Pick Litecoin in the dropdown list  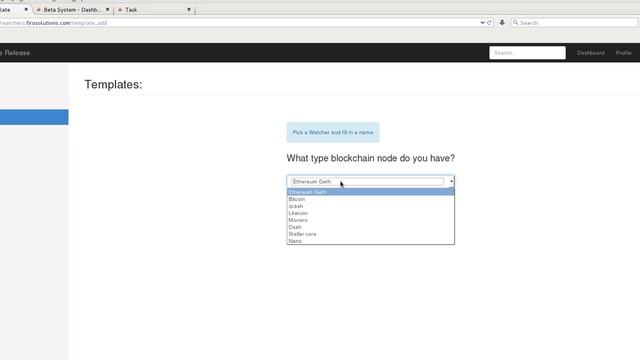click(x=371, y=213)
